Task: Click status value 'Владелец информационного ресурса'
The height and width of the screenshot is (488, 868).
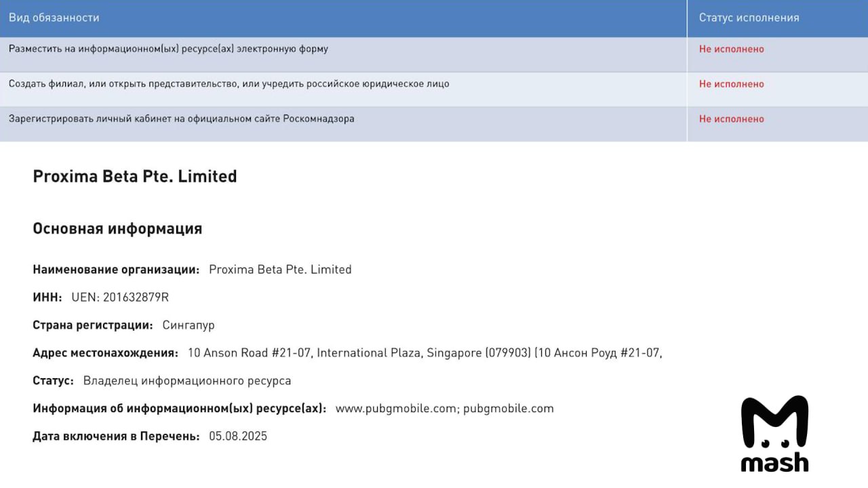Action: point(187,381)
